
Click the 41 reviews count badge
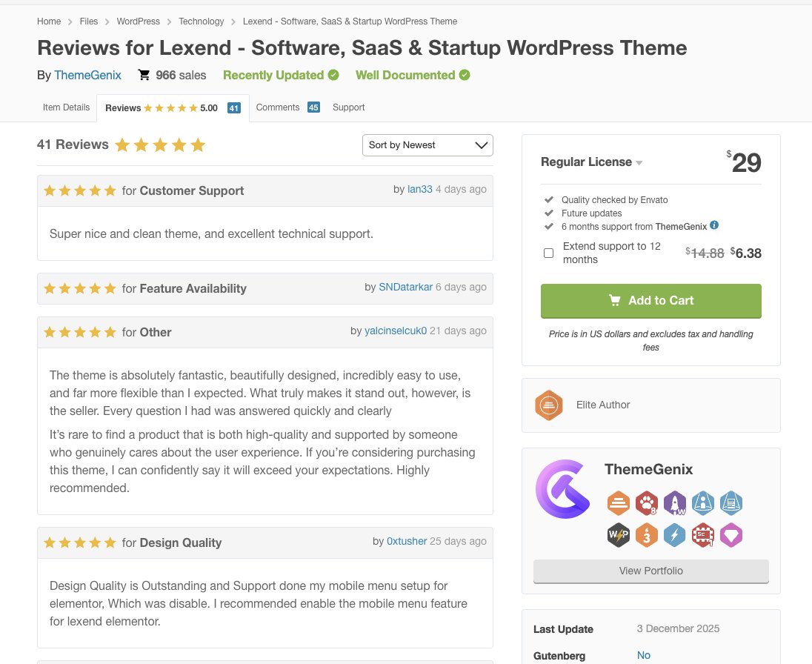[x=234, y=107]
